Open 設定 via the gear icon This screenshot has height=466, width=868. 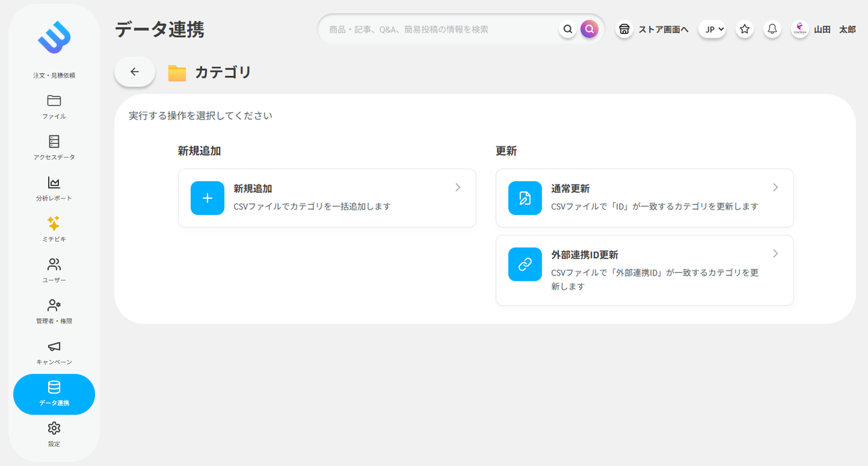click(54, 433)
